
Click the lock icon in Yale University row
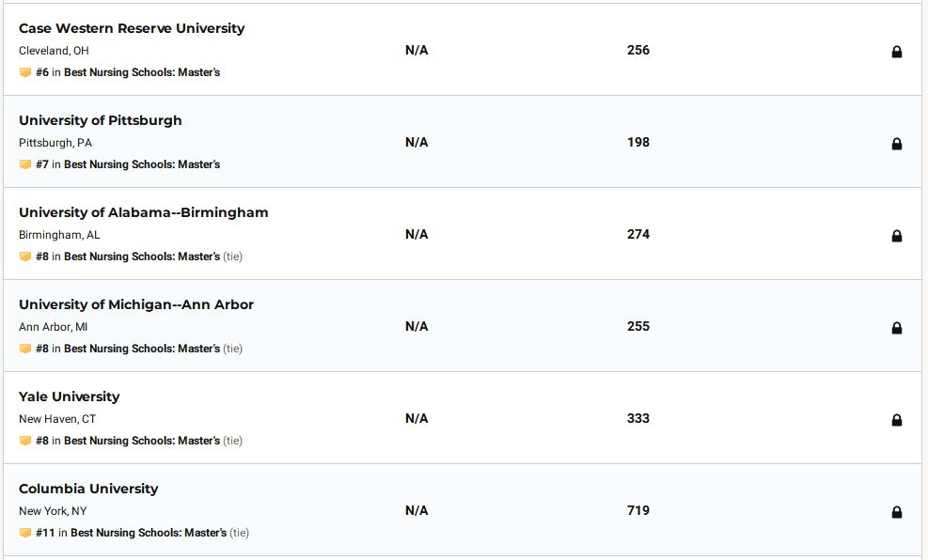[897, 420]
